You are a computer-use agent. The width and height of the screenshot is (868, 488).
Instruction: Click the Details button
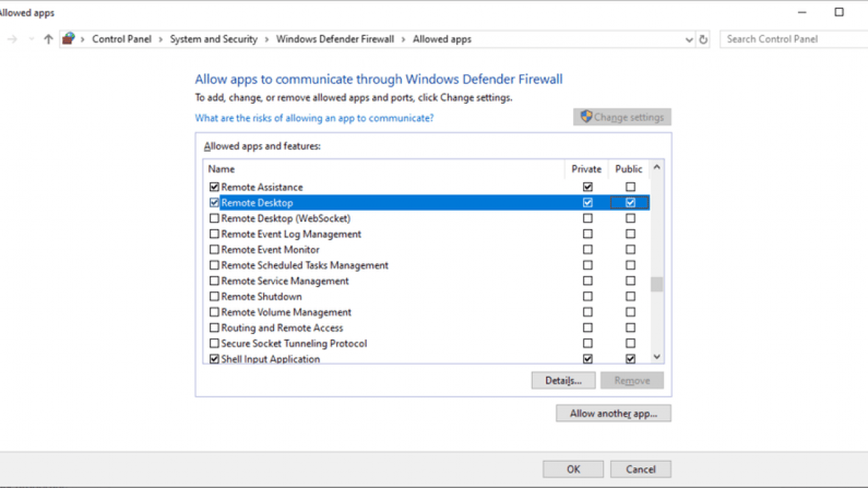[564, 380]
